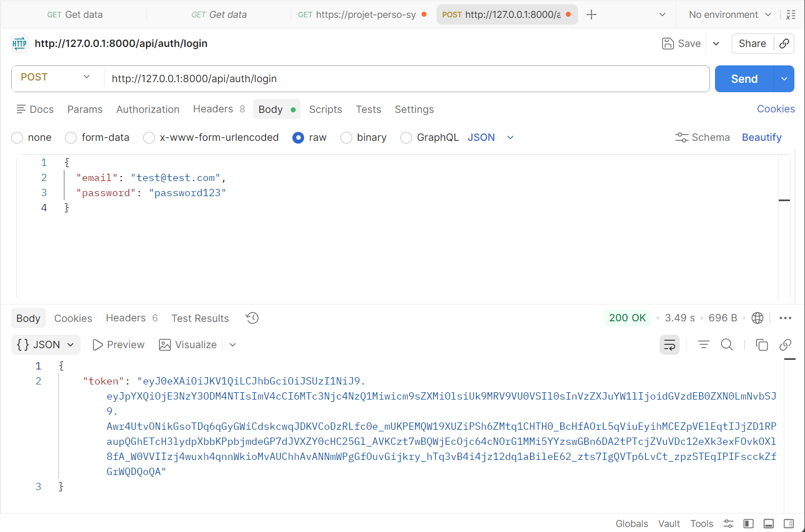Viewport: 805px width, 532px height.
Task: Click the request URL input field
Action: pyautogui.click(x=406, y=79)
